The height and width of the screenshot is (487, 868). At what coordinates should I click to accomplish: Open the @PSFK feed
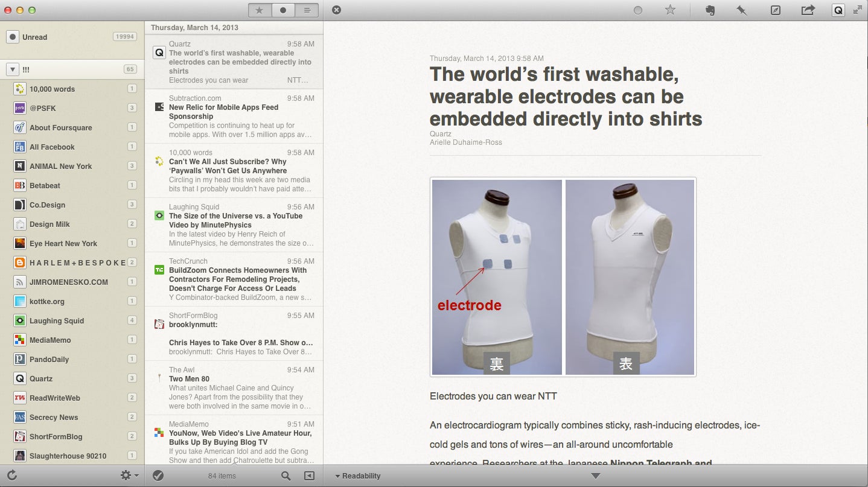click(x=72, y=108)
